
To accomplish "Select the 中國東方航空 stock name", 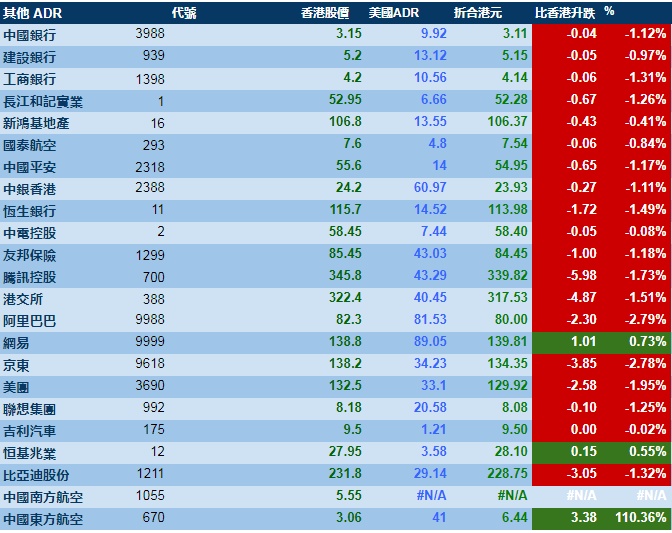I will pos(43,519).
